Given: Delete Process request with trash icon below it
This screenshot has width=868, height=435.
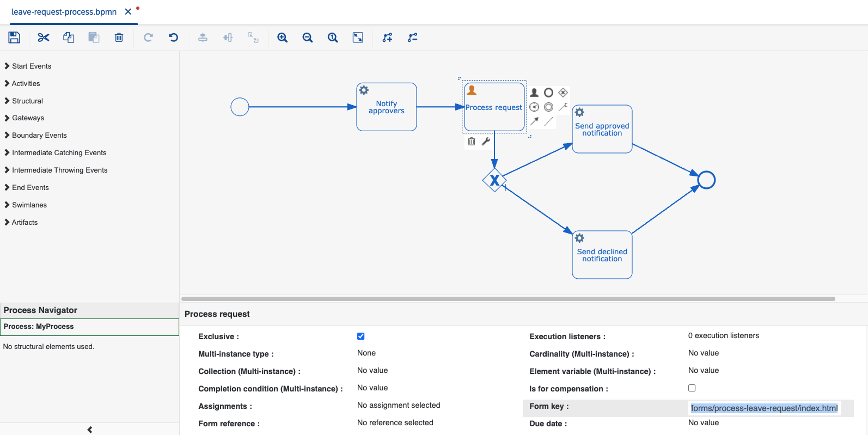Looking at the screenshot, I should tap(472, 142).
